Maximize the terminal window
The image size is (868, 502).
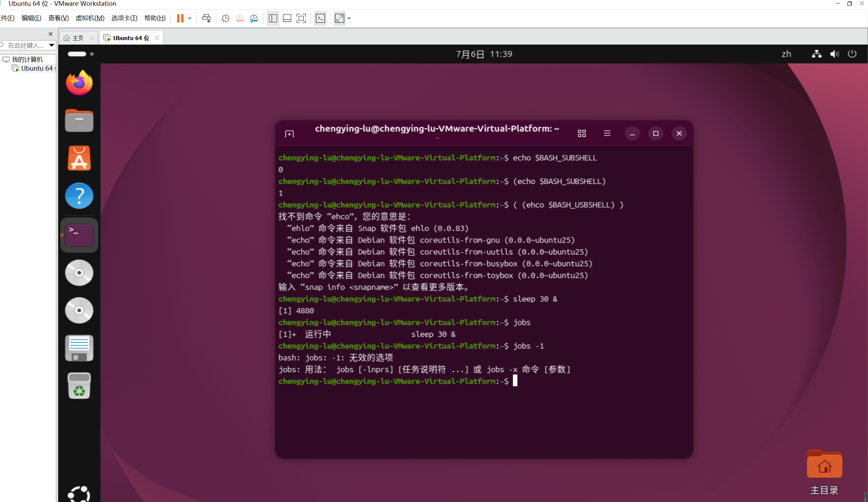coord(656,133)
